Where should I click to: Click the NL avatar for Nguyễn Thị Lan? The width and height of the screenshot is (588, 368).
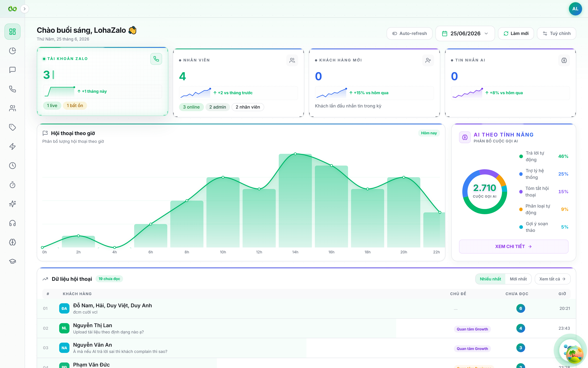coord(64,328)
